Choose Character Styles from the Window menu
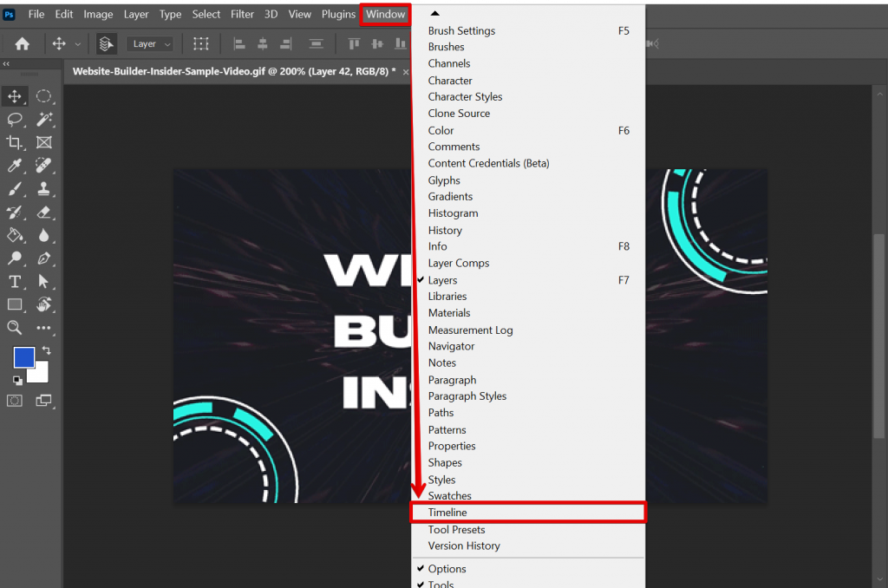The width and height of the screenshot is (888, 588). (465, 96)
